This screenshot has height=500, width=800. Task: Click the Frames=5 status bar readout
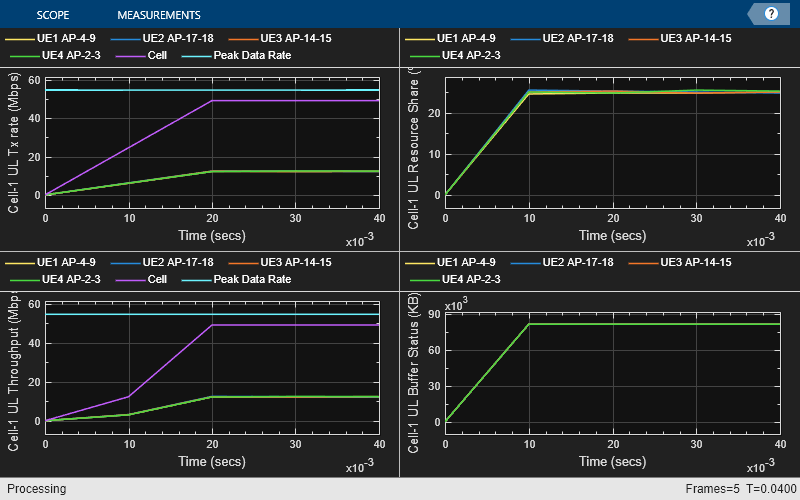712,489
